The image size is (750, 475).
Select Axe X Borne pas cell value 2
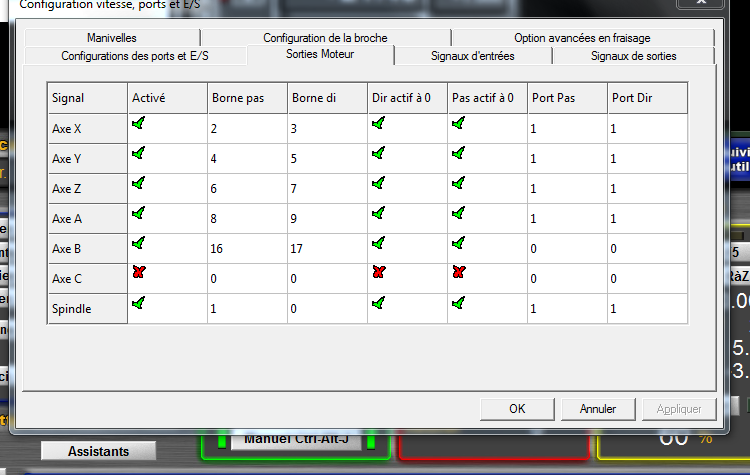click(246, 129)
